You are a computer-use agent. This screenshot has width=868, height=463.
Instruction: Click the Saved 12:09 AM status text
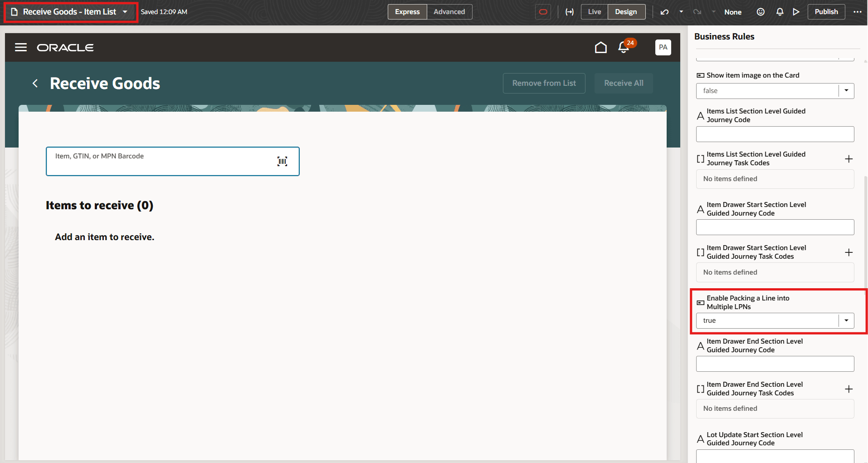click(164, 12)
